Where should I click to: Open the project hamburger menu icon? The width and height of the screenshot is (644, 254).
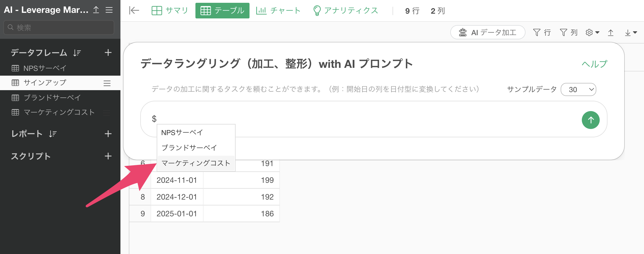coord(109,10)
